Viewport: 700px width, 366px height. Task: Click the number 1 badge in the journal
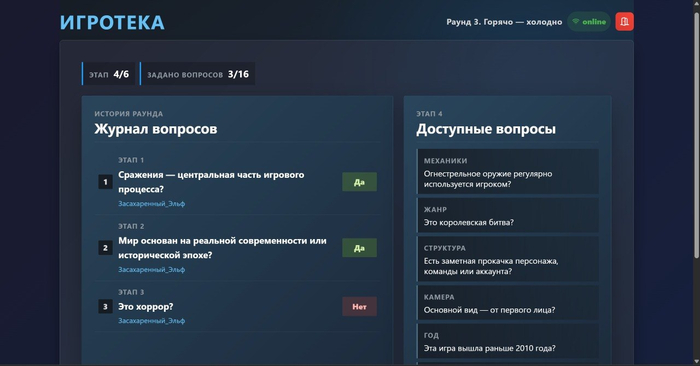(105, 182)
